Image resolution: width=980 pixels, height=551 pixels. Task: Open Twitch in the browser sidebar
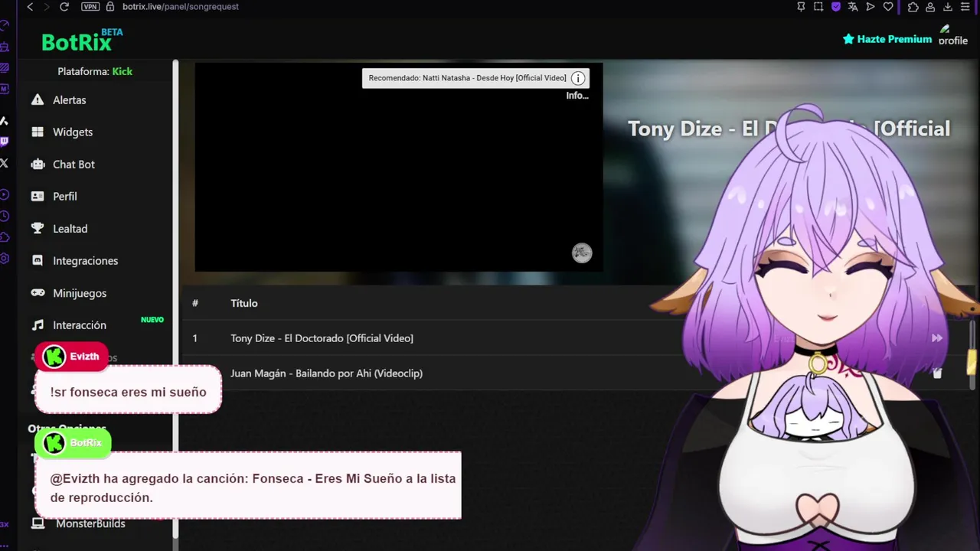tap(5, 142)
